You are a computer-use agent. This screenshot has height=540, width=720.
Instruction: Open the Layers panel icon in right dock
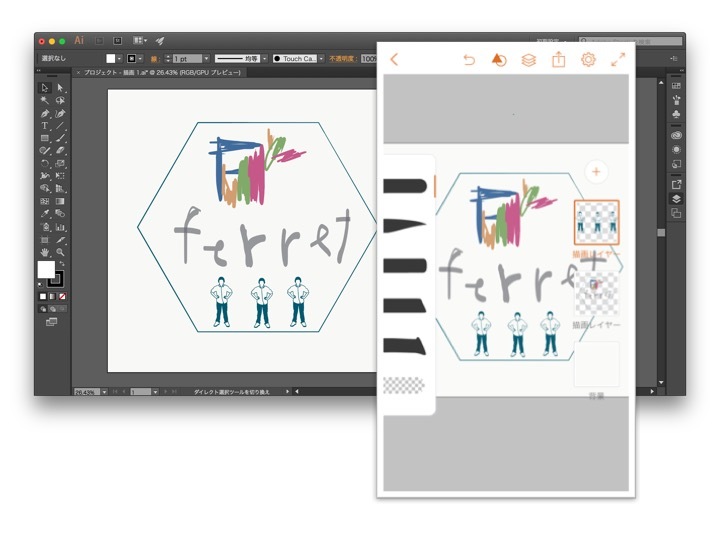click(676, 199)
